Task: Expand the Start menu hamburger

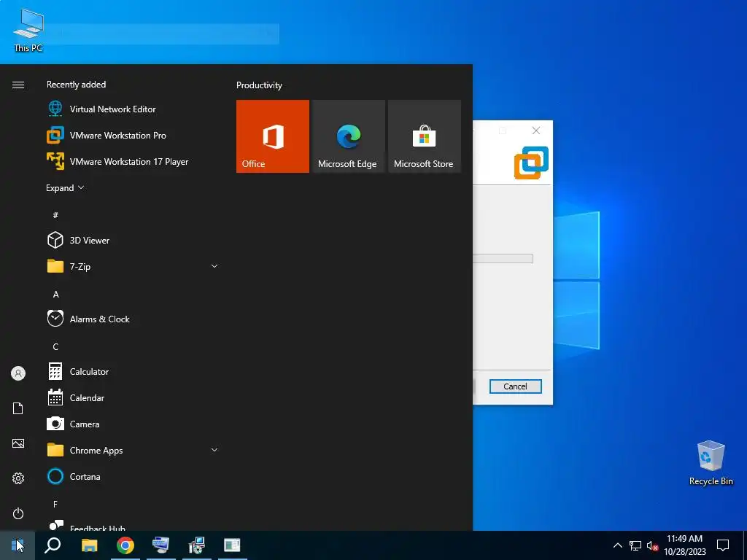Action: (18, 85)
